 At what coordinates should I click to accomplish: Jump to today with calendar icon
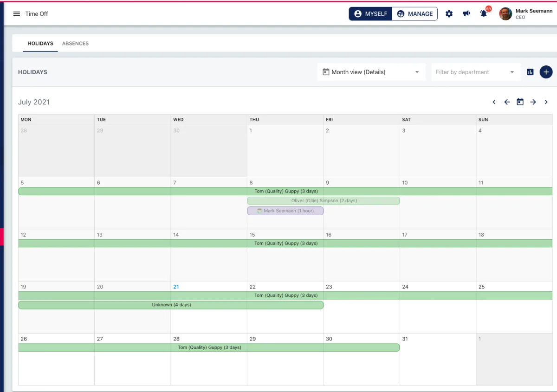click(x=520, y=102)
